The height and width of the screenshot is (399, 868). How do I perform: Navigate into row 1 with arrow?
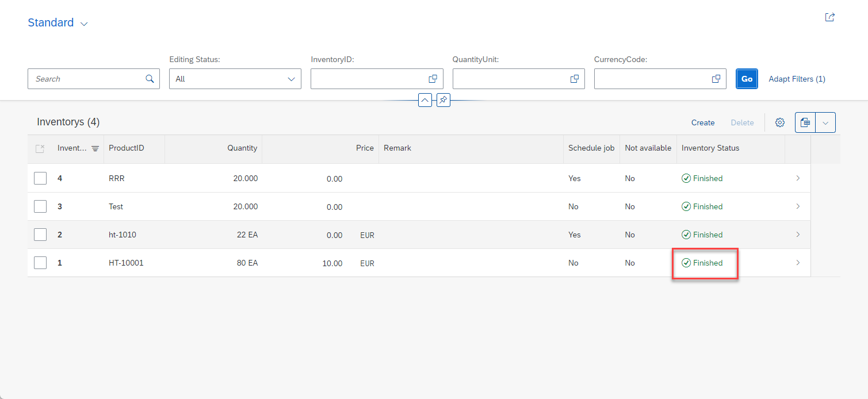[x=798, y=263]
